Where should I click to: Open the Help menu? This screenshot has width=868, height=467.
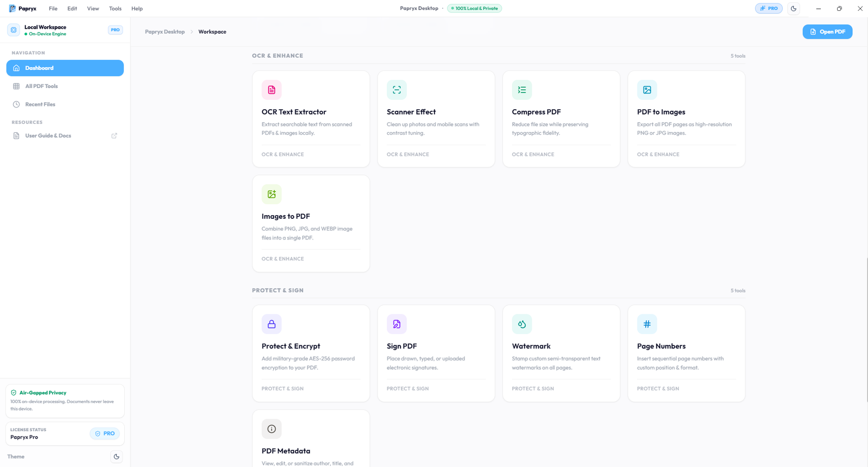137,9
